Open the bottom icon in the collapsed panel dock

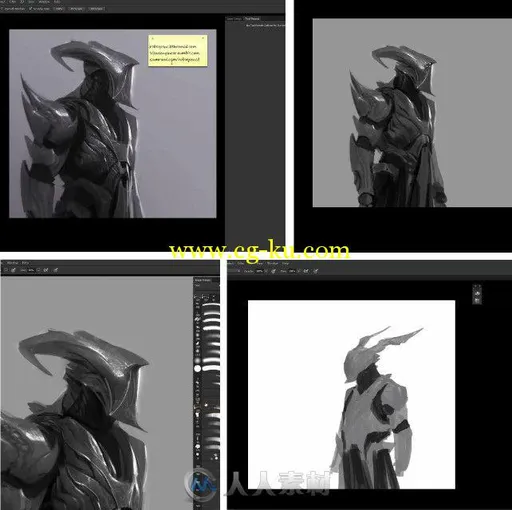coord(477,301)
